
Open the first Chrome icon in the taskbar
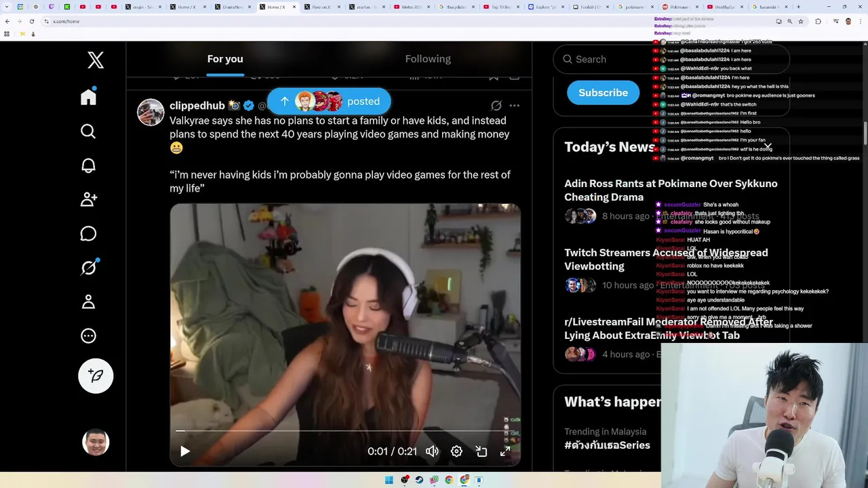pos(449,480)
